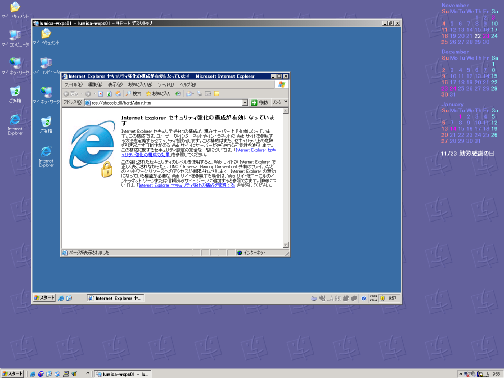
Task: Click show desktop icon in remote quick launch
Action: [x=69, y=298]
